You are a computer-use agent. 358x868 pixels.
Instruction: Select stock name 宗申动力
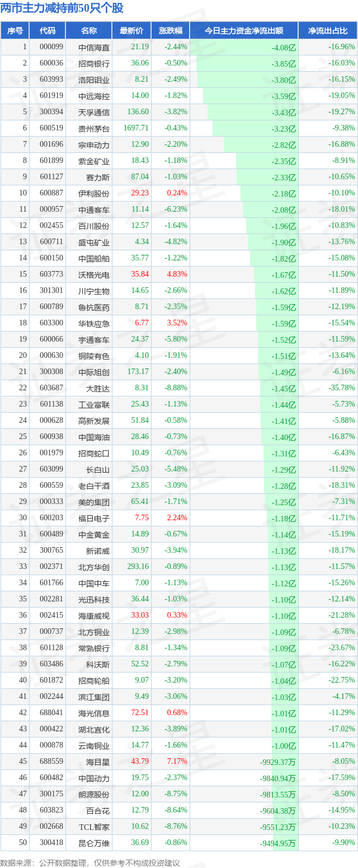tap(94, 144)
